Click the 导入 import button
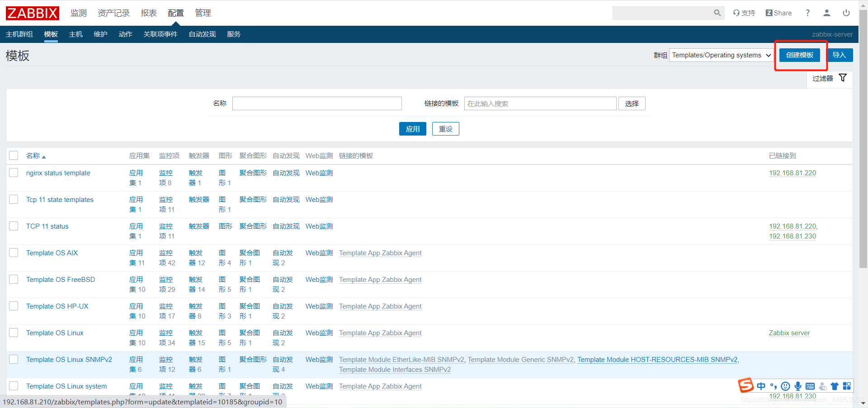The width and height of the screenshot is (868, 408). (x=840, y=55)
